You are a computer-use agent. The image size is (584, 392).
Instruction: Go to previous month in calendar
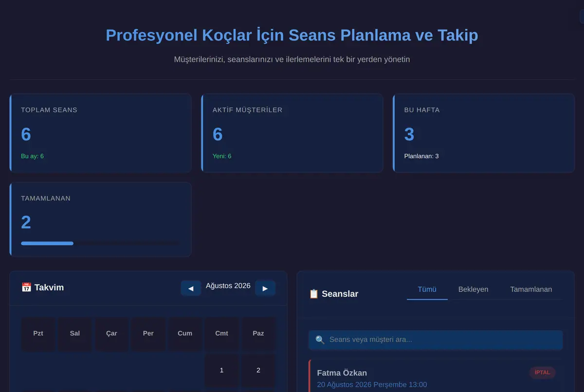coord(191,288)
